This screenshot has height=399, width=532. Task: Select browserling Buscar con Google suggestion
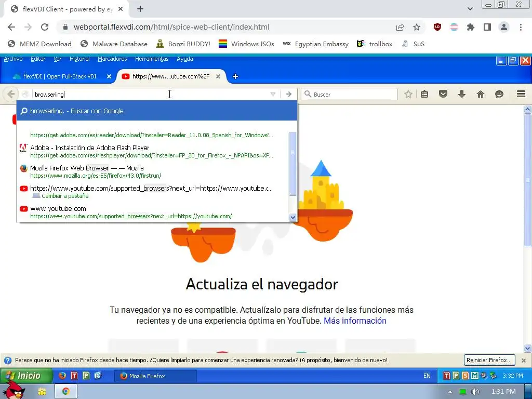pyautogui.click(x=157, y=111)
